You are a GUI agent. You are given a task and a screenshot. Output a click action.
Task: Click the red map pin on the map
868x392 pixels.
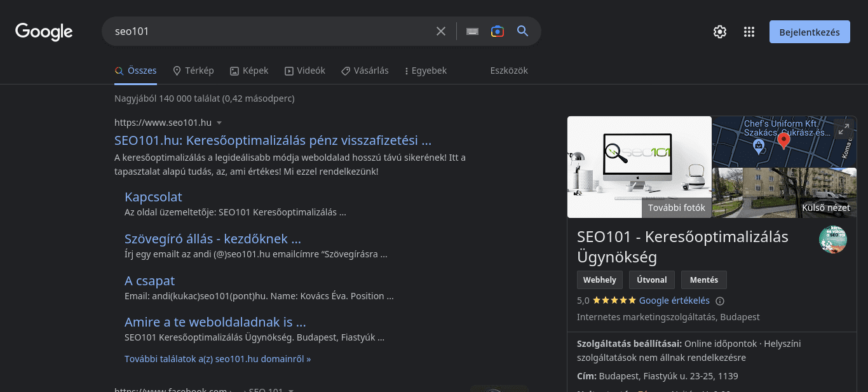point(783,141)
